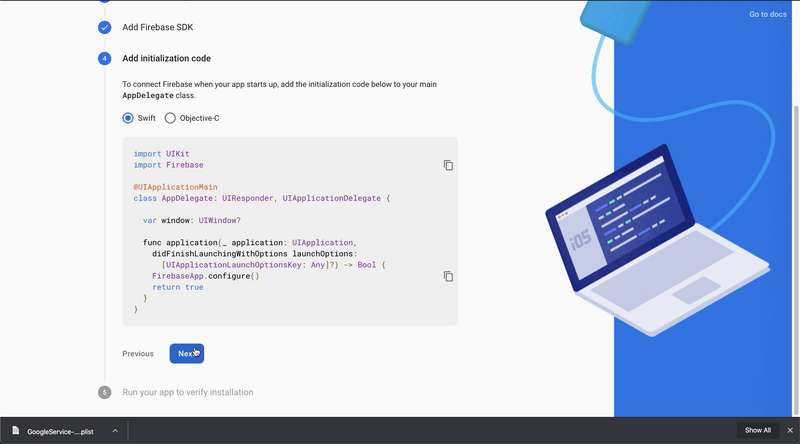Click the plist file icon in downloads bar
The width and height of the screenshot is (800, 444).
click(x=16, y=431)
